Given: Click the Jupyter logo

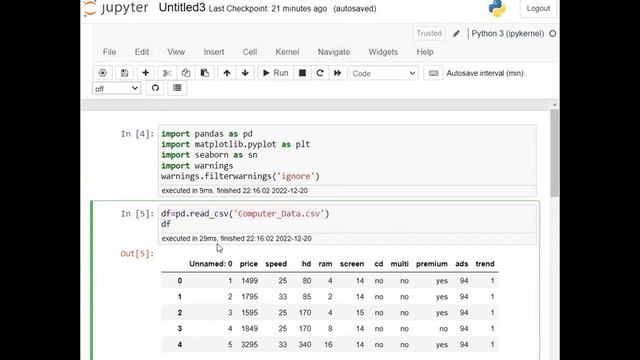Looking at the screenshot, I should (x=116, y=8).
